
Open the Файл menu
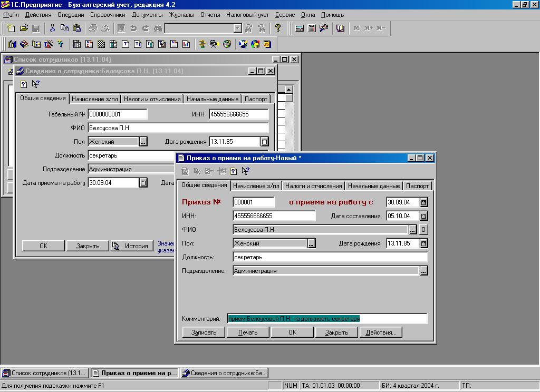(x=11, y=15)
